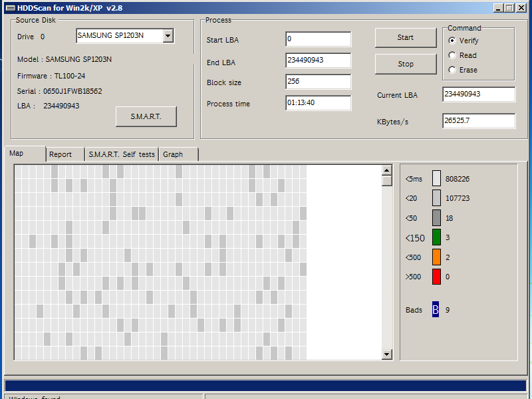
Task: Choose the Erase command radio button
Action: coord(453,70)
